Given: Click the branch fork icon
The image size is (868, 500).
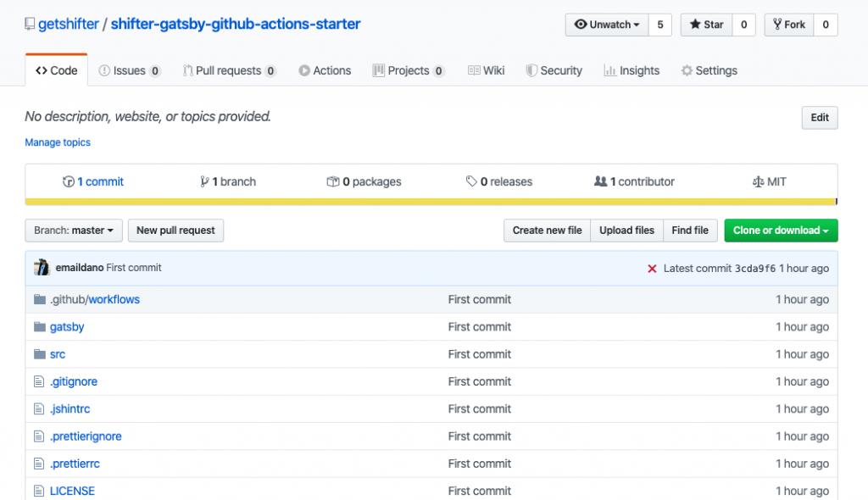Looking at the screenshot, I should tap(204, 181).
